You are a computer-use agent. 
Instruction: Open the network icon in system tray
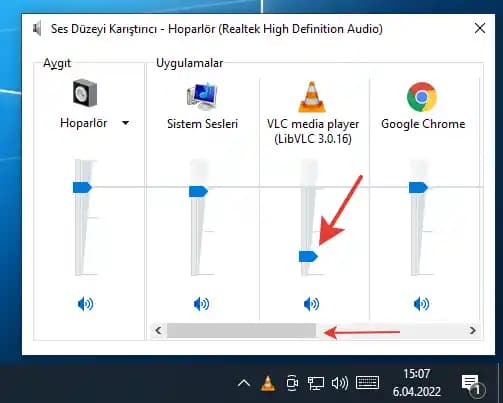[315, 383]
